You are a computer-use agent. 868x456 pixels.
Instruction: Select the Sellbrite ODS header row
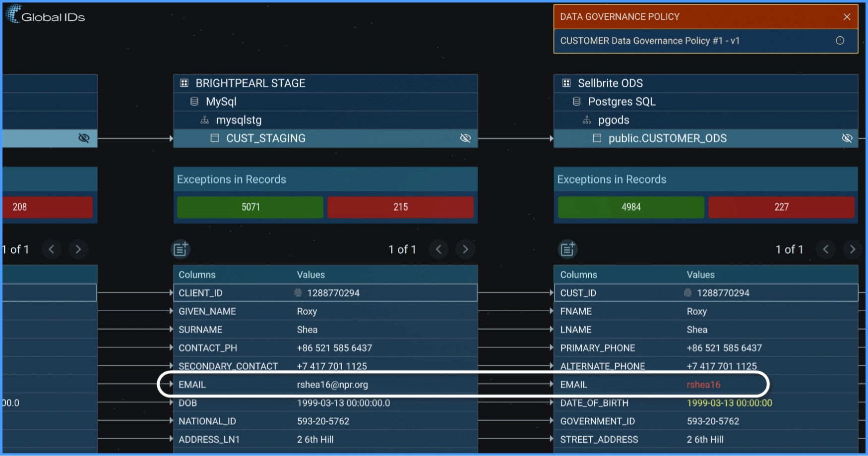706,83
